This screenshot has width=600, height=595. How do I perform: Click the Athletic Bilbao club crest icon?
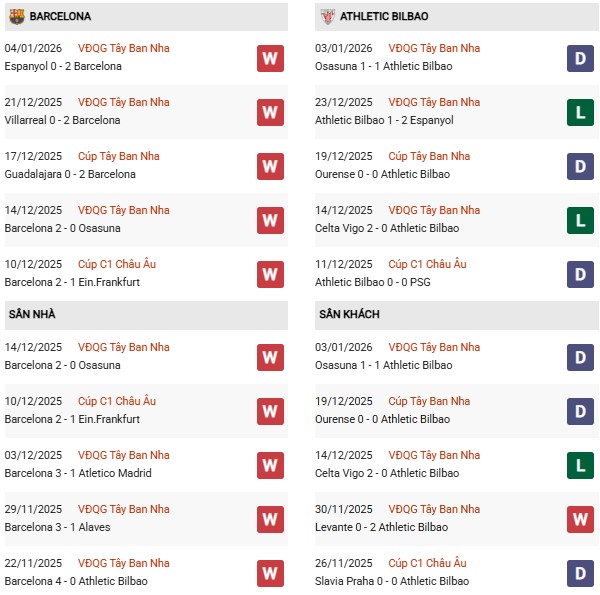[327, 16]
